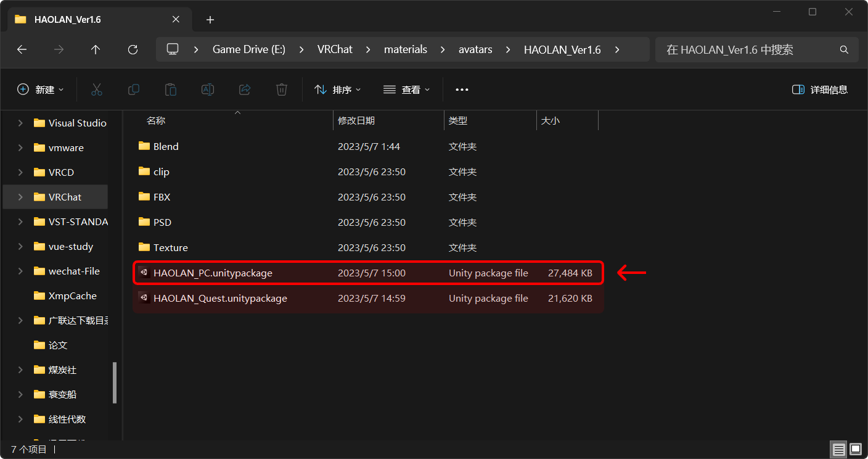
Task: Click avatars breadcrumb in address bar
Action: tap(475, 49)
